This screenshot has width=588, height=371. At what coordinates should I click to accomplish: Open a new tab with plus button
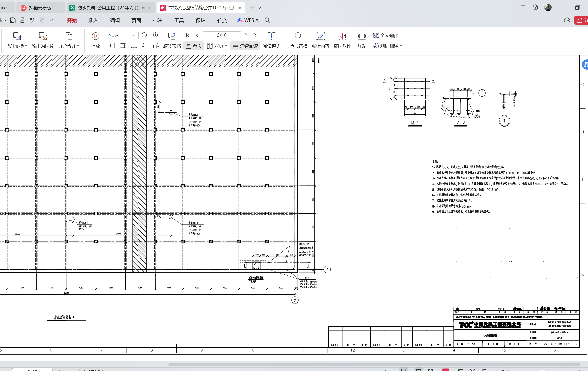[x=252, y=8]
